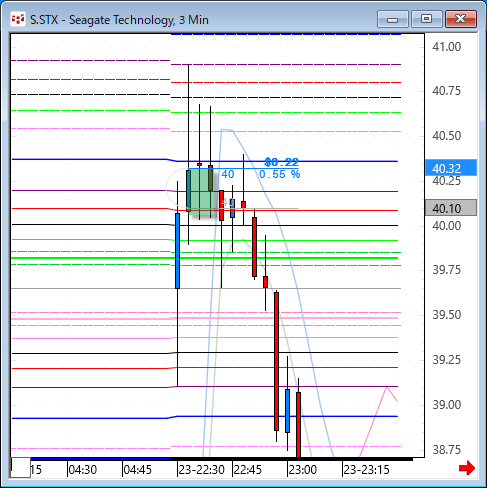
Task: Click the white box at bottom-left corner
Action: (x=21, y=468)
